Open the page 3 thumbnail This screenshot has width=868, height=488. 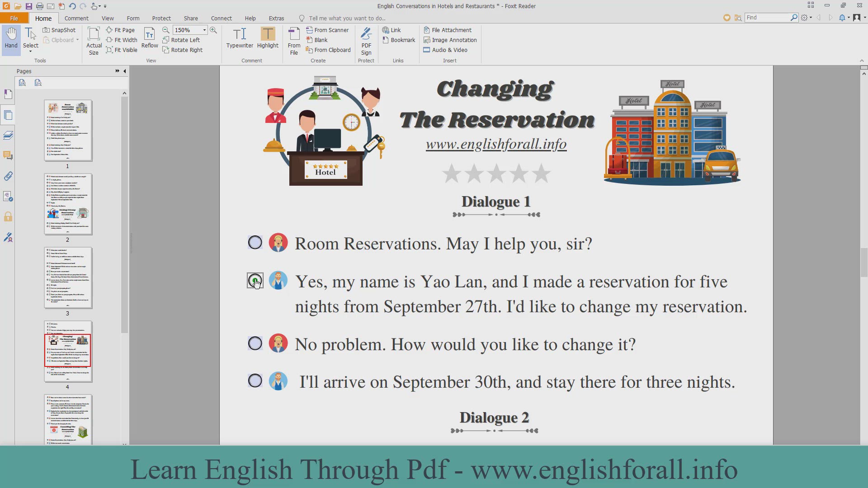coord(68,278)
